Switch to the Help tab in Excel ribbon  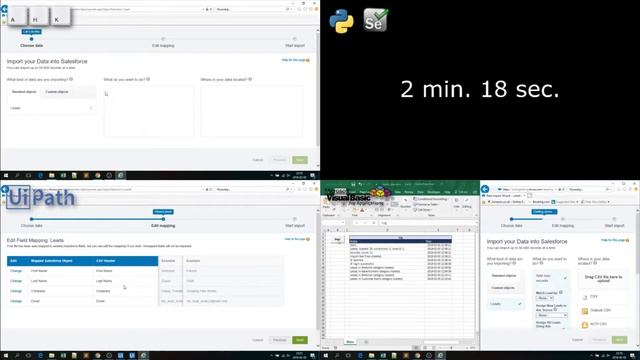[447, 192]
